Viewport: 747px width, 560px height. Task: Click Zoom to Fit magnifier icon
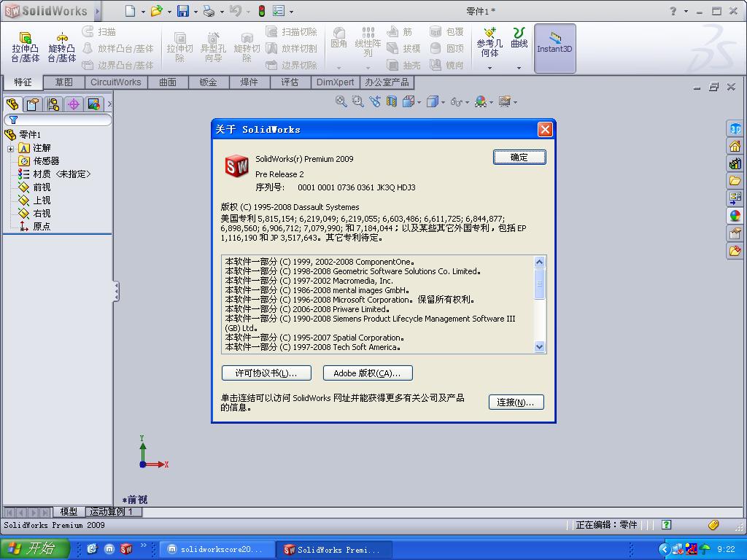point(341,101)
